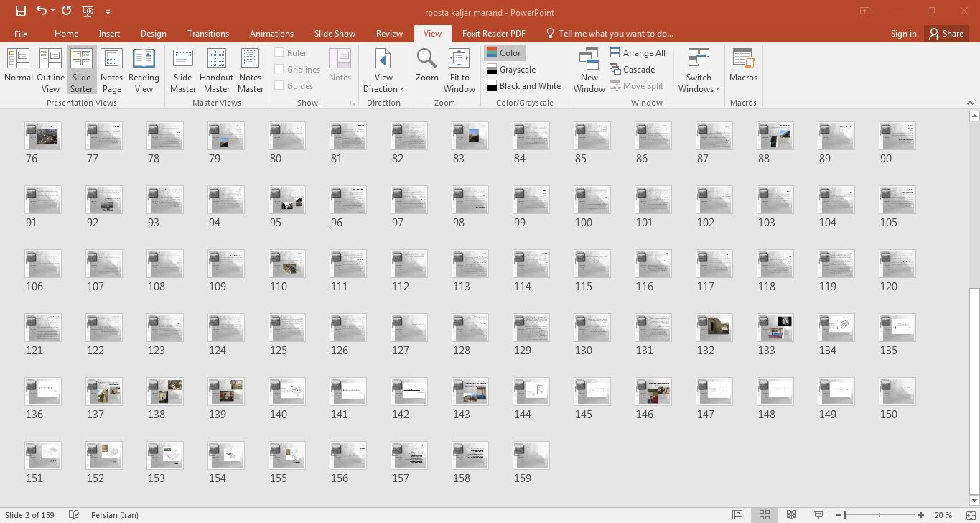980x523 pixels.
Task: Click the Share button
Action: point(946,33)
